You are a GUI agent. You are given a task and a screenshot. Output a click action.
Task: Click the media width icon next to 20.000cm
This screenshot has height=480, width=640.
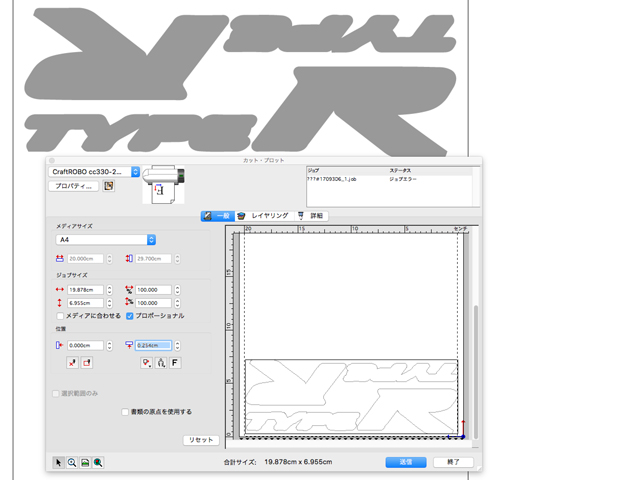60,258
